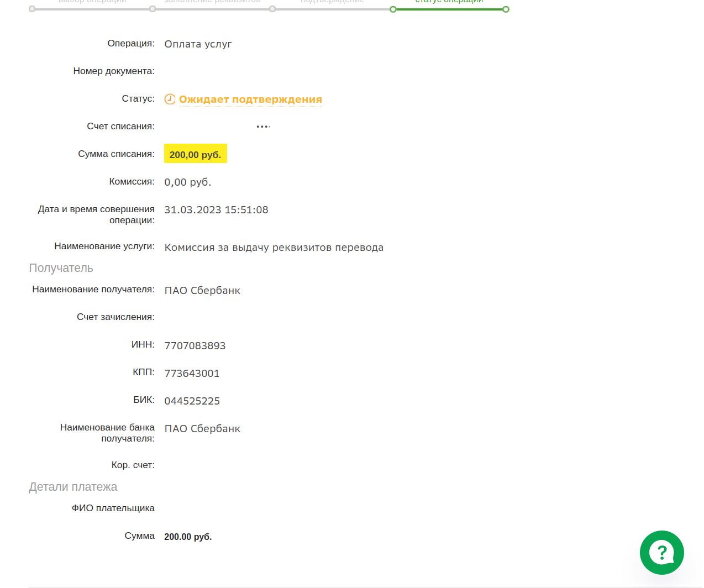Select the БИК value 044525225

(192, 401)
